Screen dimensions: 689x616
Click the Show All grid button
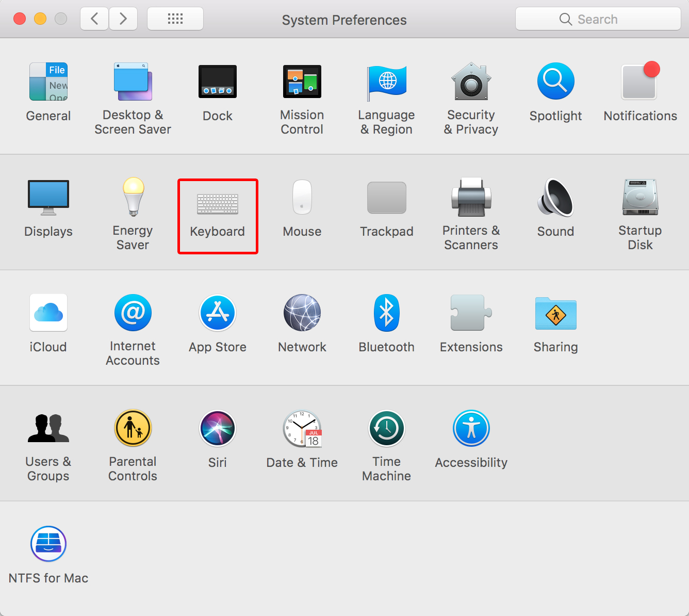click(175, 19)
